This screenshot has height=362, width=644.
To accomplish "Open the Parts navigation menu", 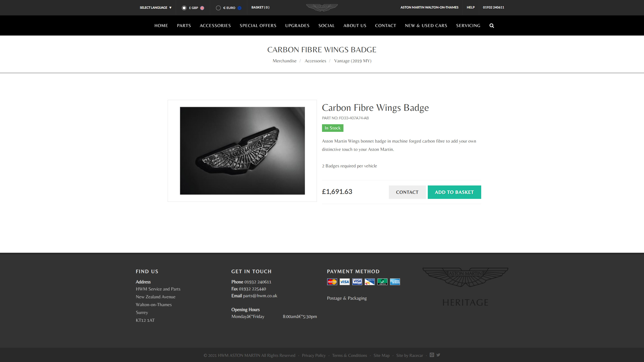I will coord(184,25).
